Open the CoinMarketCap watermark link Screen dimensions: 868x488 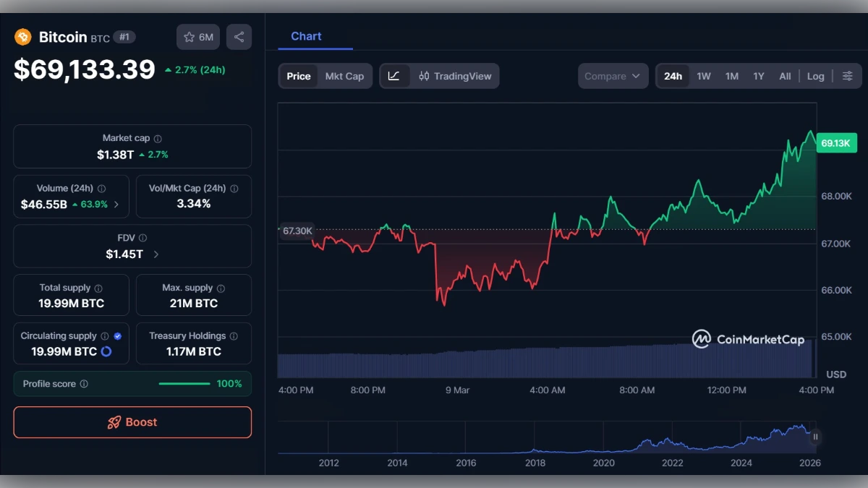pyautogui.click(x=749, y=338)
